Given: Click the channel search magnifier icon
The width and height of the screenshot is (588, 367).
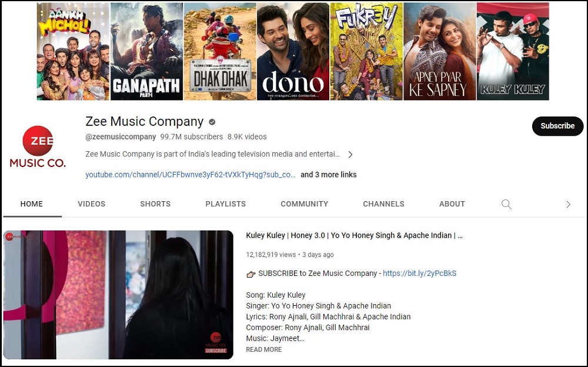Looking at the screenshot, I should [x=506, y=204].
